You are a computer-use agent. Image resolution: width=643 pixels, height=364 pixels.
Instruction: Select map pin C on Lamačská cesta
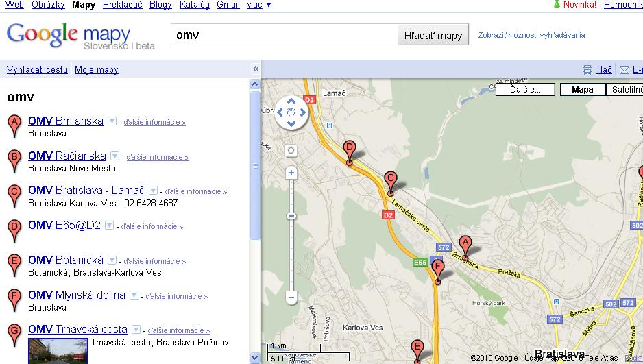[x=391, y=183]
